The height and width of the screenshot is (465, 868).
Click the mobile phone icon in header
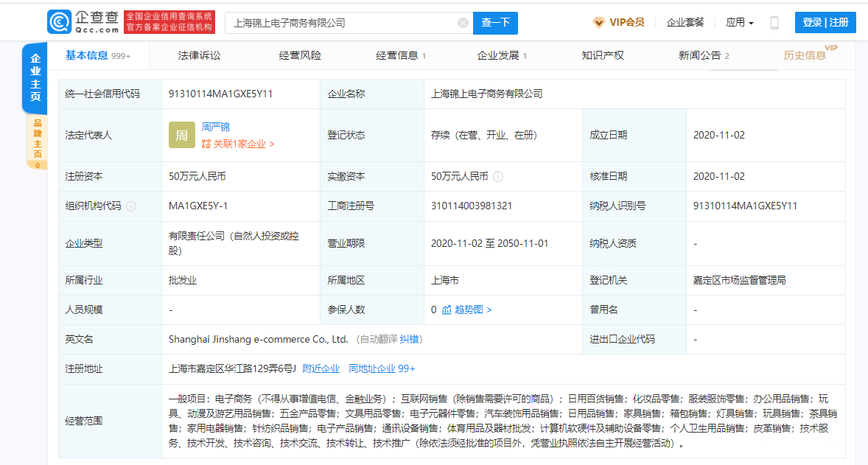[x=774, y=23]
